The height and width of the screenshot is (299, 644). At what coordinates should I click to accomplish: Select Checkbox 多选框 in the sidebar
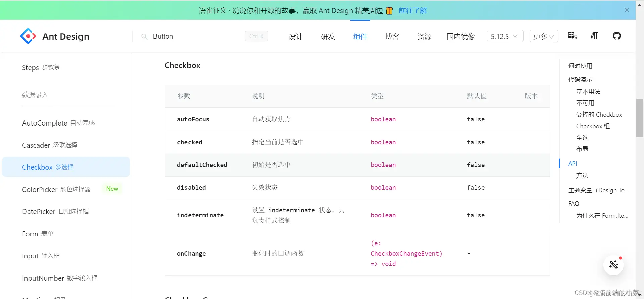[66, 167]
